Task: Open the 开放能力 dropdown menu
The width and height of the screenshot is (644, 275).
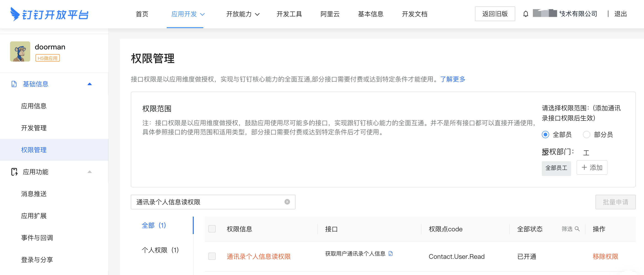Action: [242, 14]
